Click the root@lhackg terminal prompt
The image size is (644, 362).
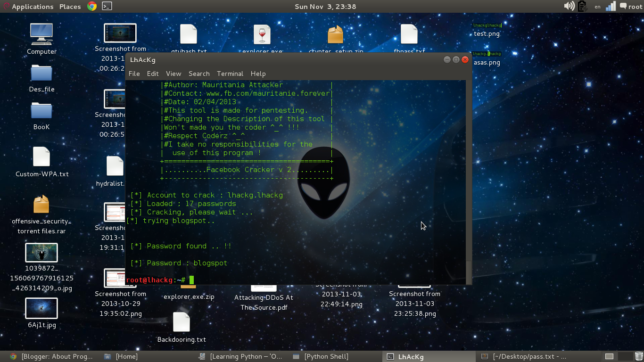click(x=156, y=280)
